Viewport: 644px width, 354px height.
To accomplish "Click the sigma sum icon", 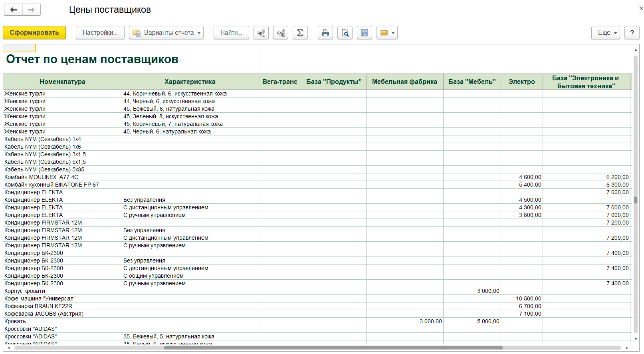I will pos(300,33).
